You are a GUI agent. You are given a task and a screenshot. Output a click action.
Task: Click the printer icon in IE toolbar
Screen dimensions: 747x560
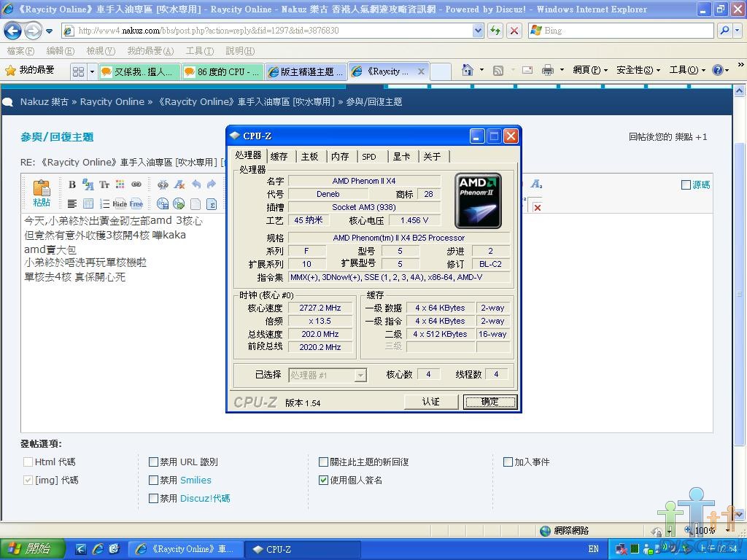547,70
